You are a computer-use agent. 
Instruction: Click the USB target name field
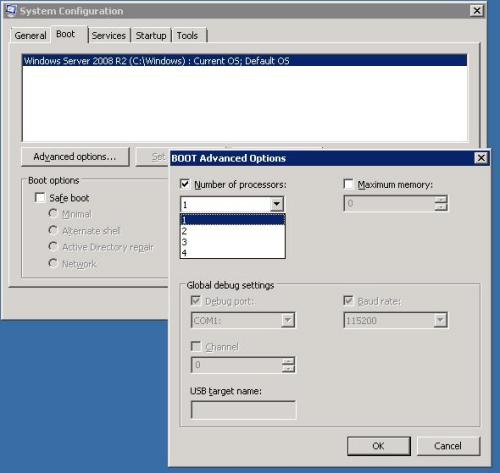click(x=243, y=410)
